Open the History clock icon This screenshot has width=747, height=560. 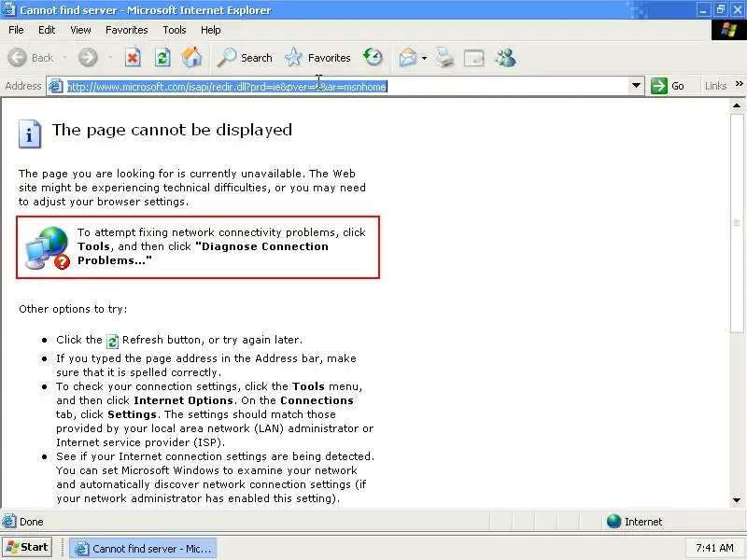point(373,57)
